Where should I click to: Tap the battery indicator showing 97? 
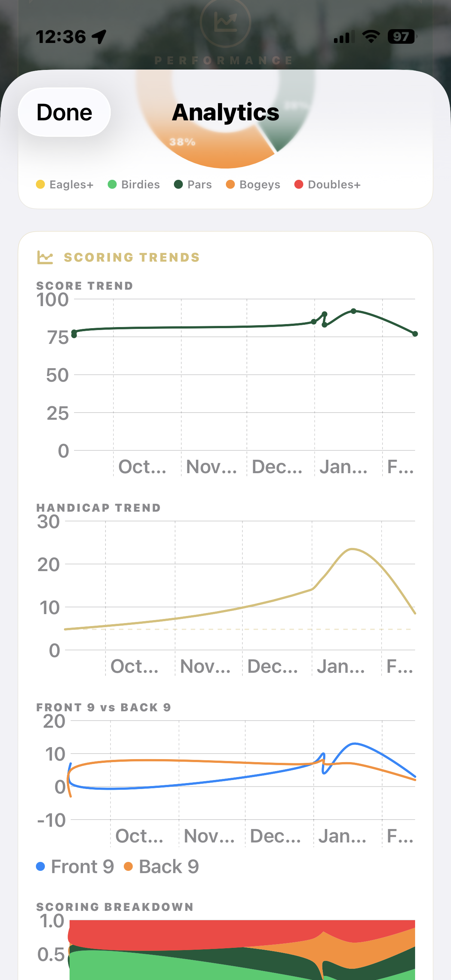pyautogui.click(x=401, y=37)
